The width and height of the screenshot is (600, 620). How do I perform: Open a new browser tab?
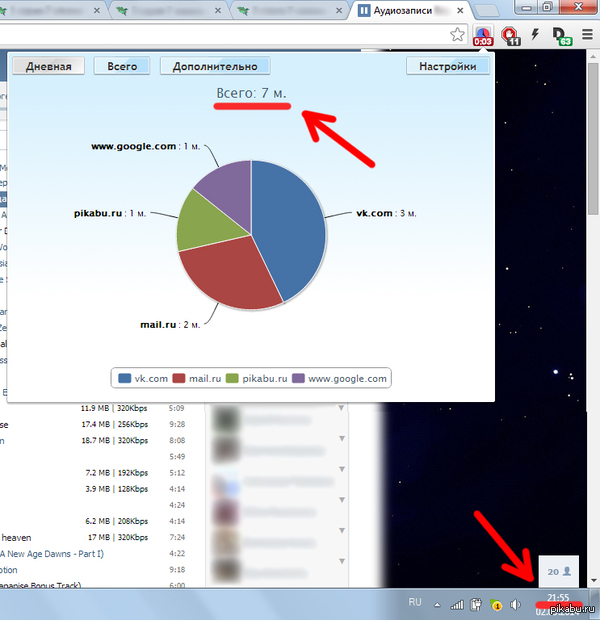486,11
